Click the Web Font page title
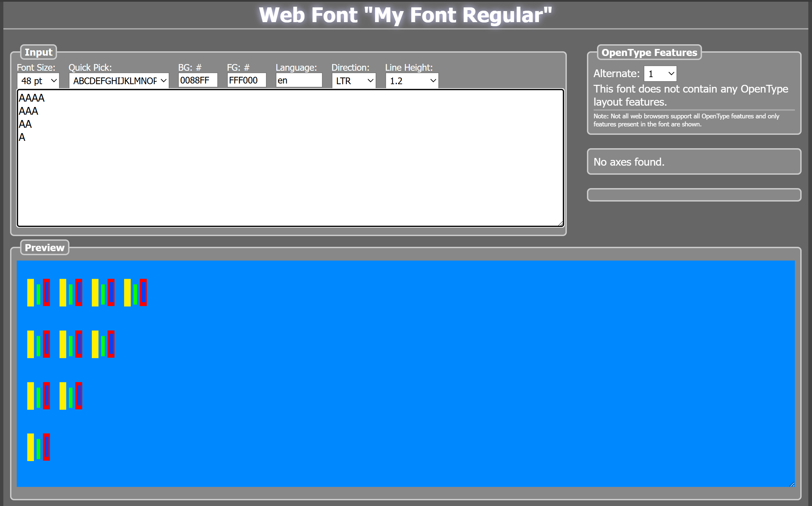The height and width of the screenshot is (506, 812). point(405,15)
